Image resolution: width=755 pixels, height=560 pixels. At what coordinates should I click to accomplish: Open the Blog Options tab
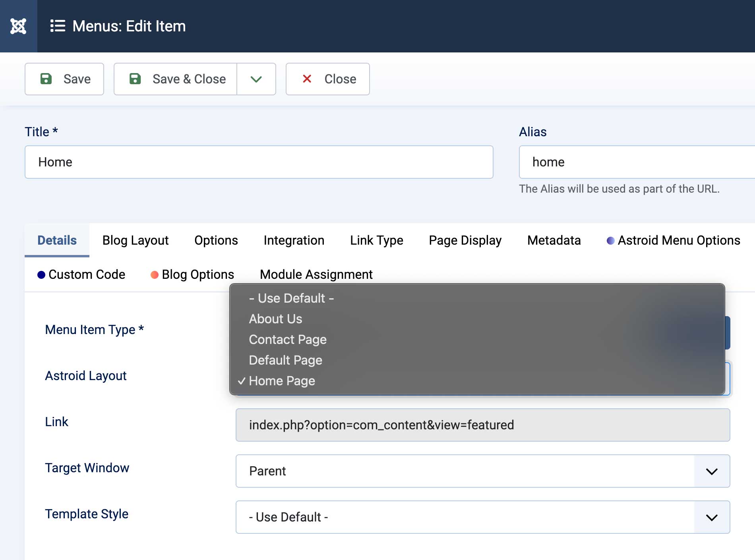pyautogui.click(x=192, y=274)
